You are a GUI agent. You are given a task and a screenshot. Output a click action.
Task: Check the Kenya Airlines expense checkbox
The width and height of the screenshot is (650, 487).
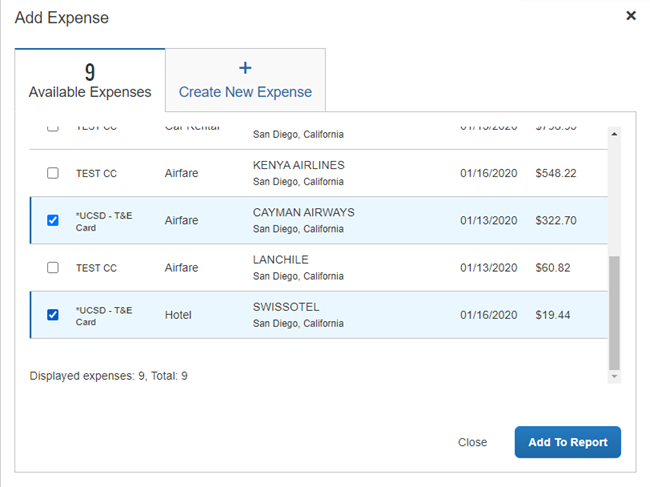click(53, 173)
